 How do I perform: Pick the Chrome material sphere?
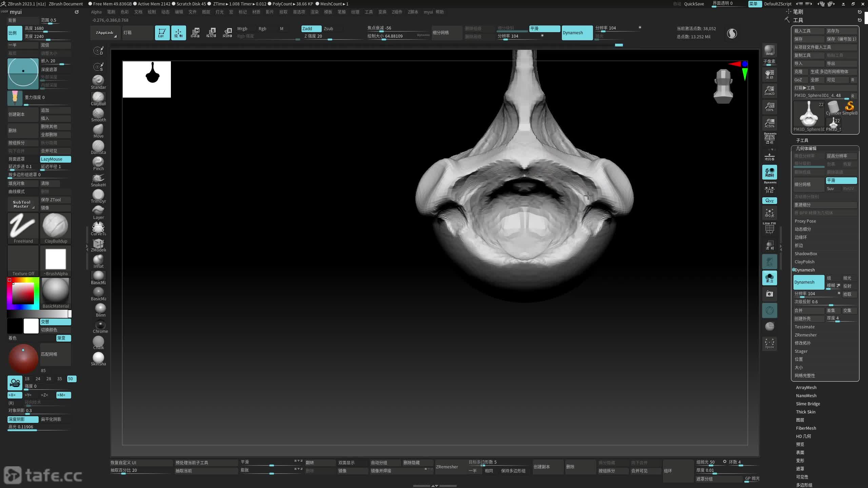coord(100,325)
